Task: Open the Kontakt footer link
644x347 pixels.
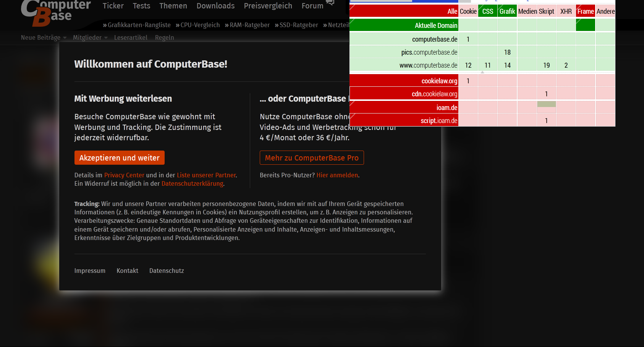Action: (x=127, y=271)
